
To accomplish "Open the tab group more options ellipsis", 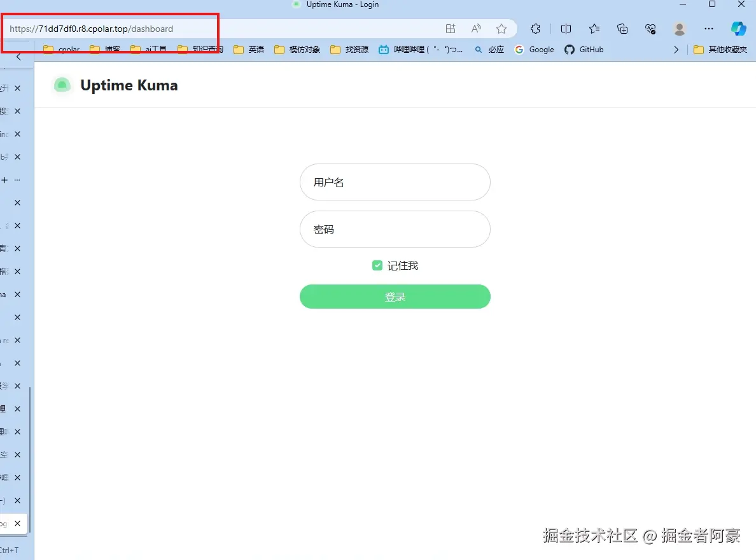I will pos(17,180).
